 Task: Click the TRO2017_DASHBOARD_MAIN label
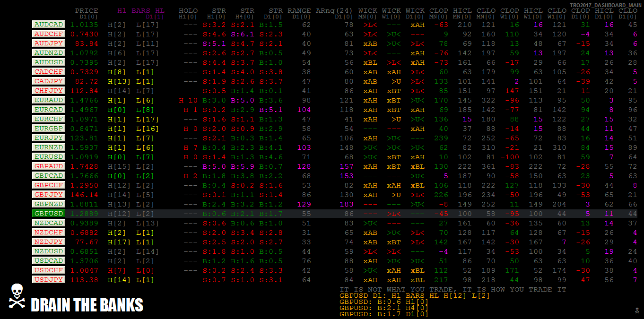[x=605, y=5]
